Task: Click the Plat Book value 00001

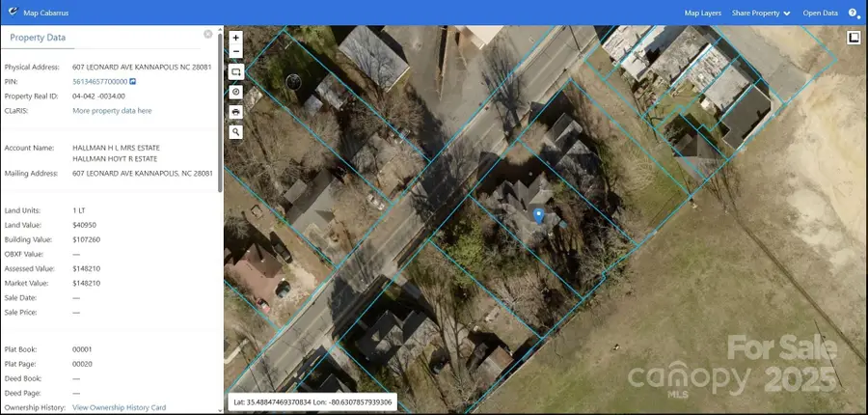Action: 82,349
